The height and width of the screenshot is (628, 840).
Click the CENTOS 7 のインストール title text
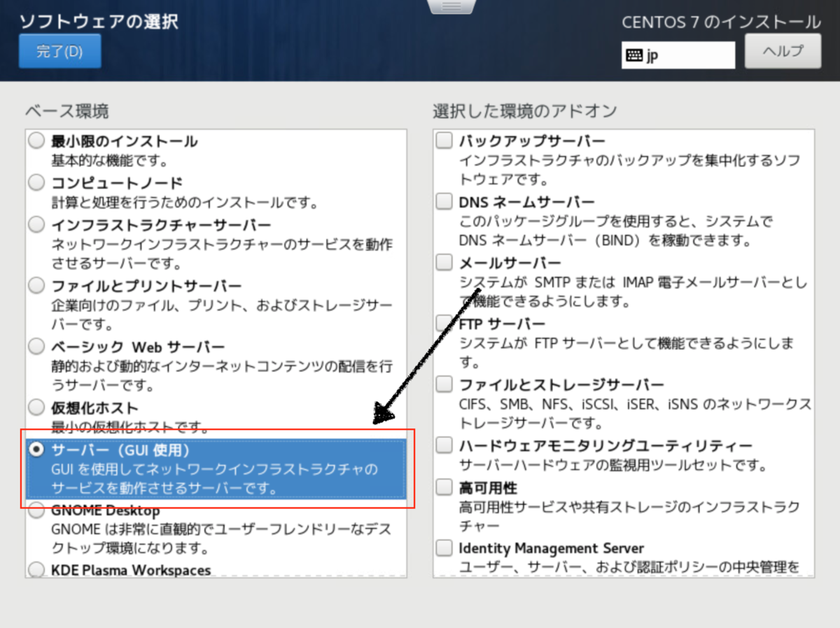(721, 22)
